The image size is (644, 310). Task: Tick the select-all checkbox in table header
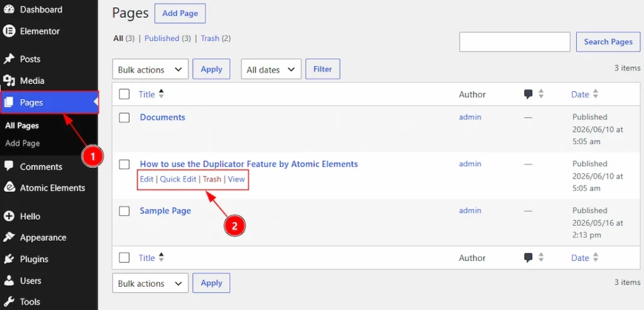pyautogui.click(x=124, y=94)
